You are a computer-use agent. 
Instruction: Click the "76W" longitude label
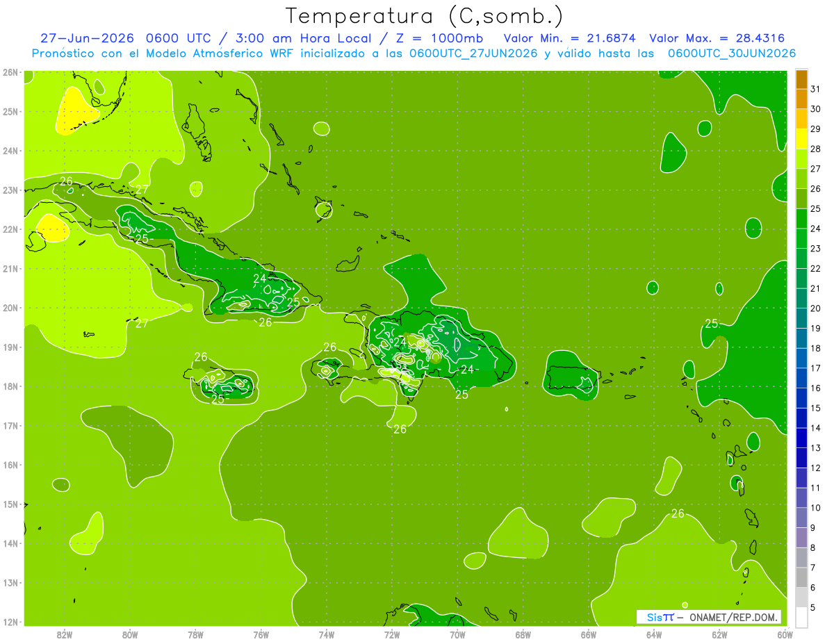261,634
